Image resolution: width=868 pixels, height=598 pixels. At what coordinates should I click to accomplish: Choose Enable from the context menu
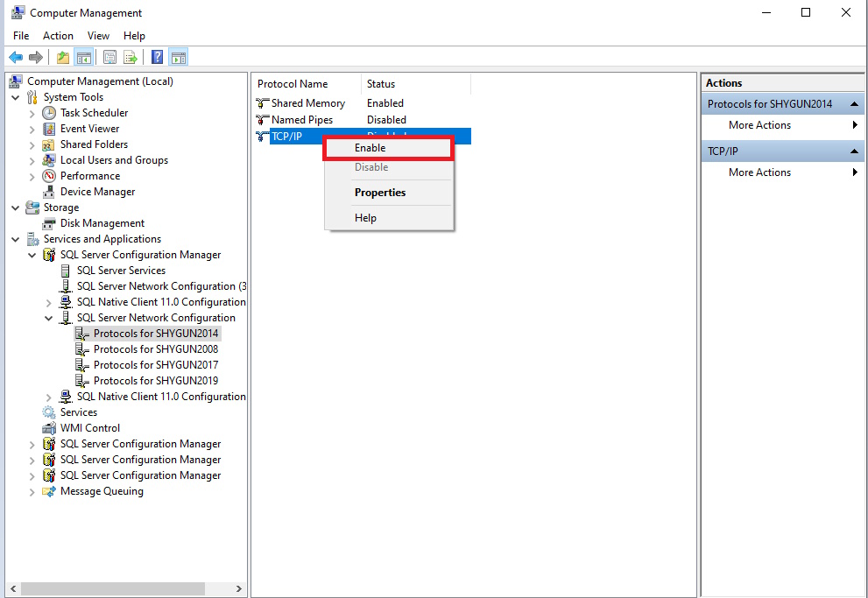tap(389, 148)
